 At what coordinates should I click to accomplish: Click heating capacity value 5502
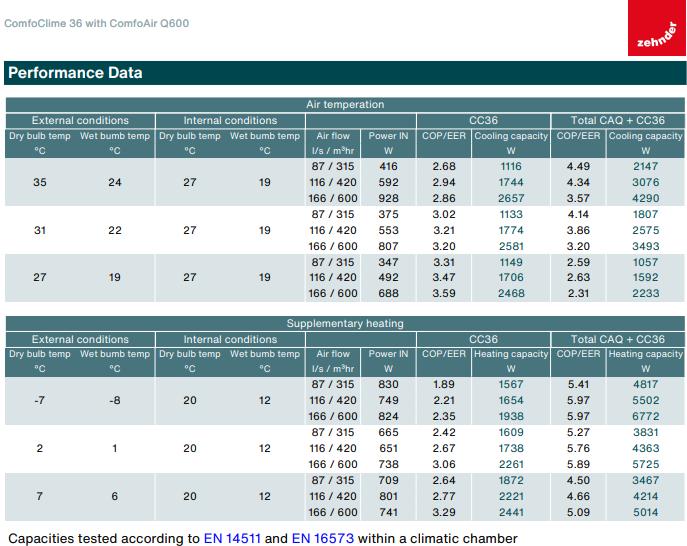645,400
